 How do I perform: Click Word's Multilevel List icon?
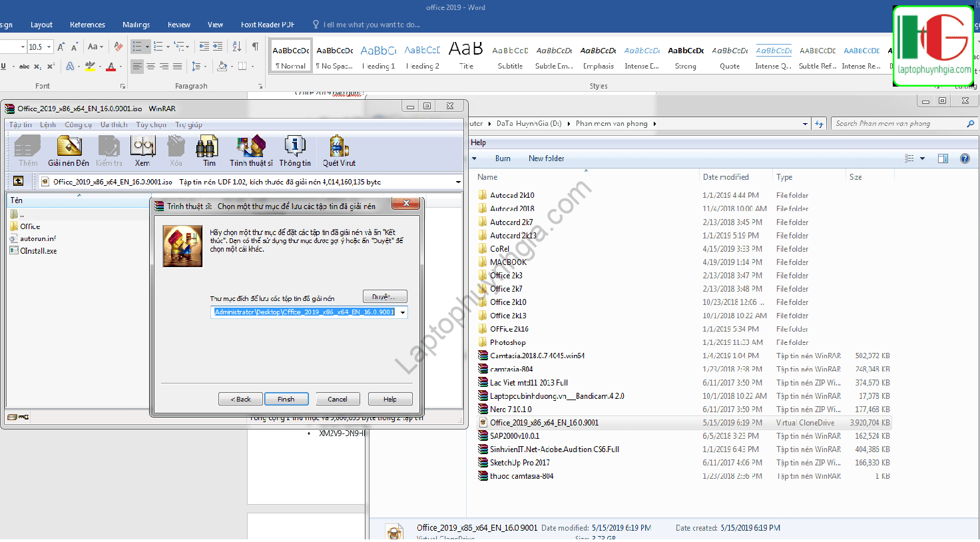coord(178,47)
